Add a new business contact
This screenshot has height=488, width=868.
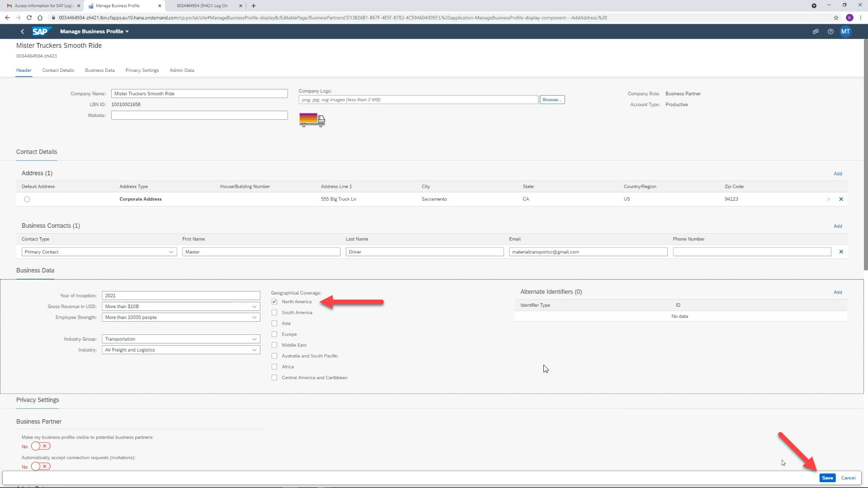(838, 226)
